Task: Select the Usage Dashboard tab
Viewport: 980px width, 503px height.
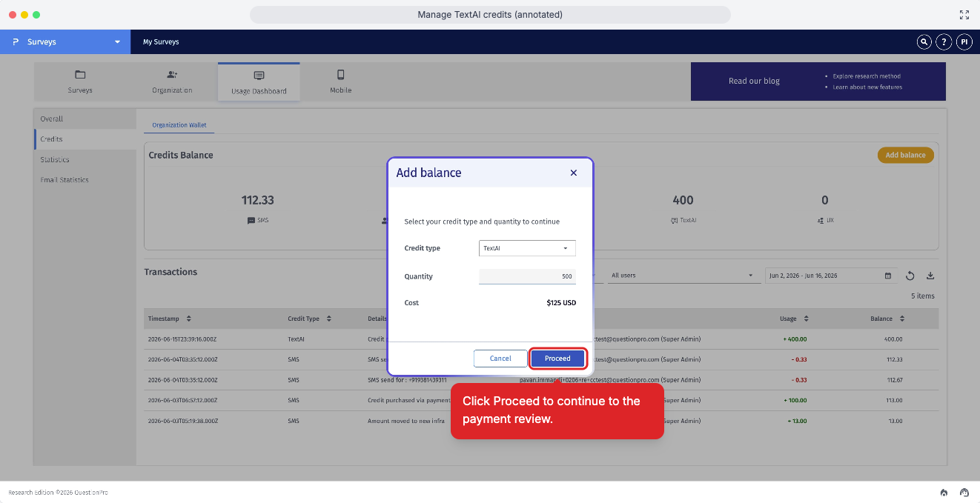Action: tap(259, 81)
